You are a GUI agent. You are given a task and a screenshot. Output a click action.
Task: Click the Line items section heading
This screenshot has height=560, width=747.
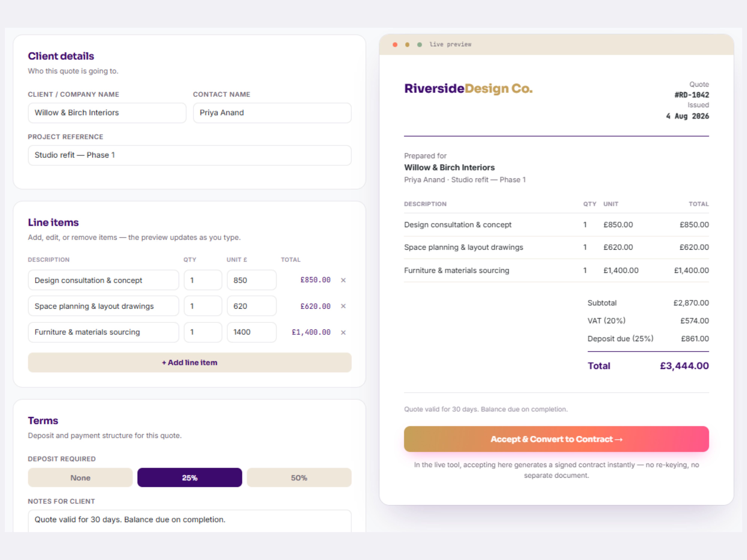tap(53, 223)
